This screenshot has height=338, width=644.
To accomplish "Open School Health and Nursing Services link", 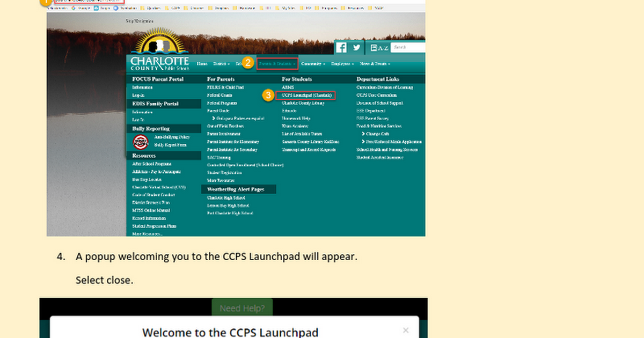I will pos(387,150).
